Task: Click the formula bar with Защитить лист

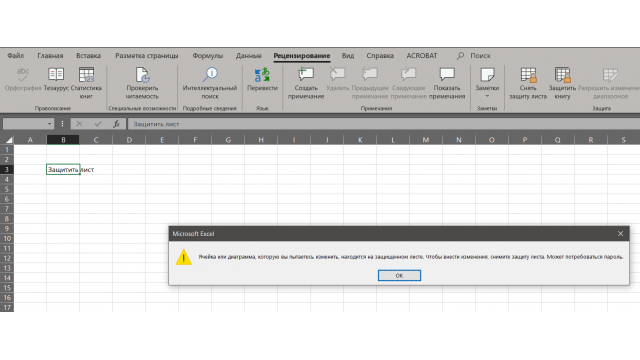Action: point(384,124)
